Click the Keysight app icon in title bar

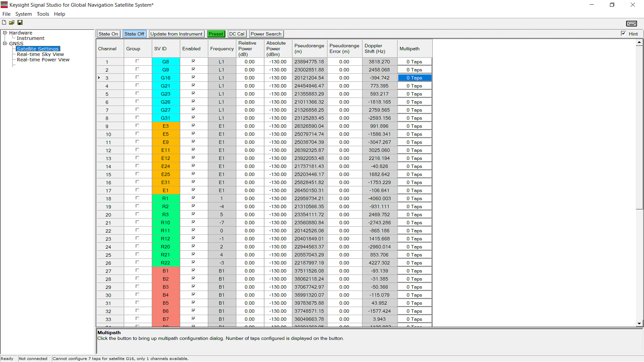point(4,5)
